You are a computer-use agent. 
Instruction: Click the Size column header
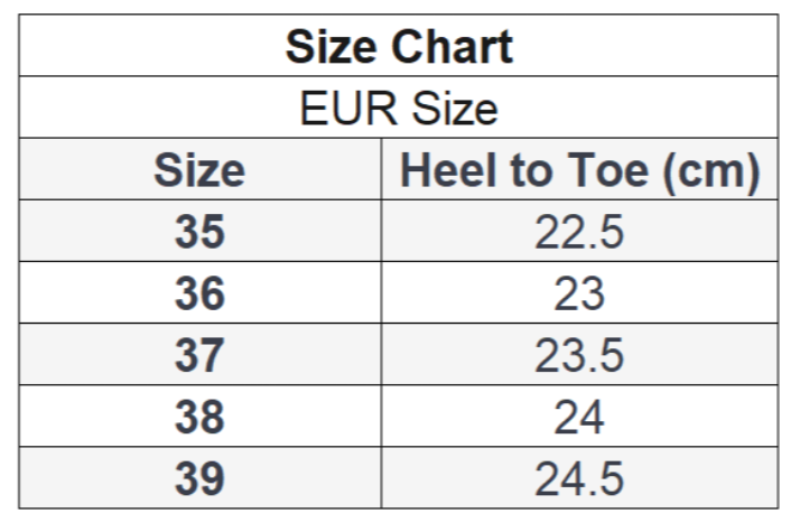pos(200,171)
